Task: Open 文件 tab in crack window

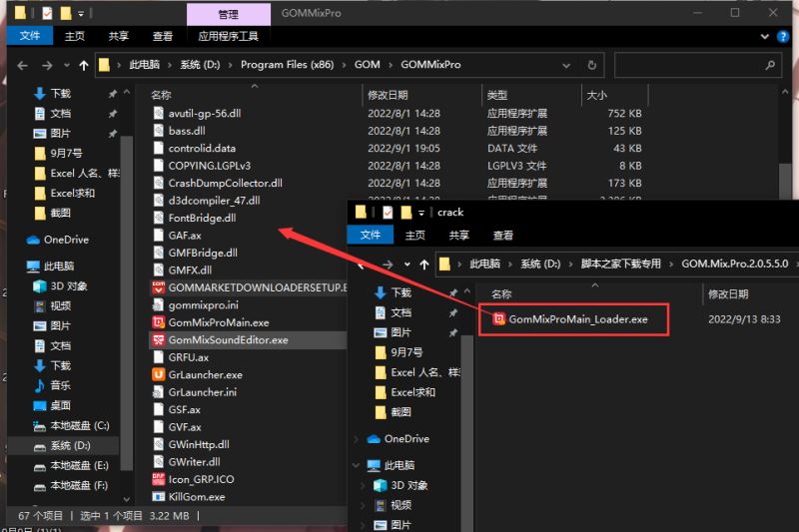Action: (x=371, y=235)
